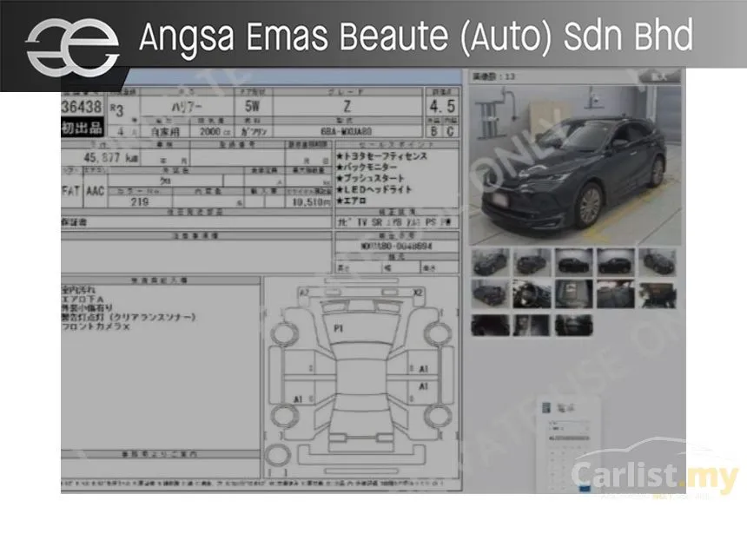Select first thumbnail in bottom row
This screenshot has height=560, width=747.
pyautogui.click(x=490, y=326)
